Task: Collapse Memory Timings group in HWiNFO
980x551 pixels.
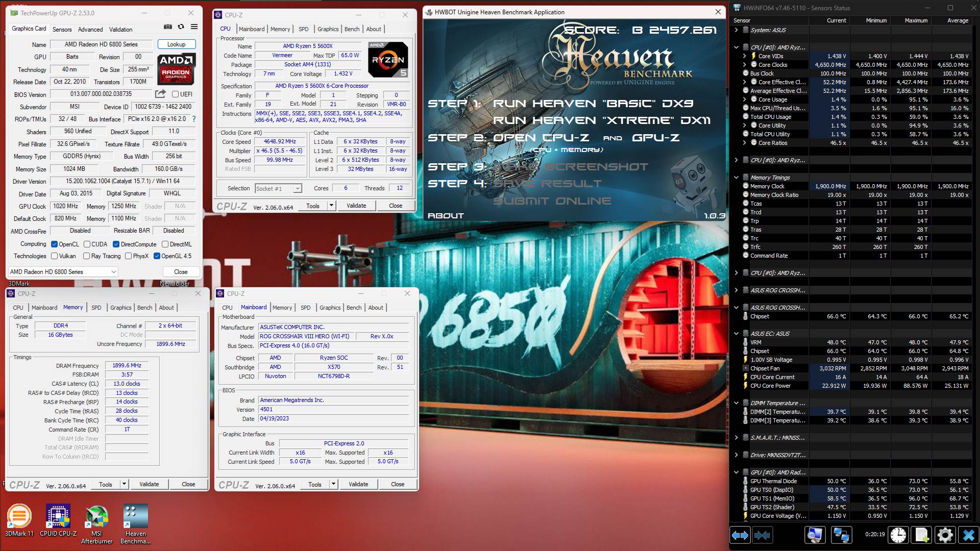Action: click(x=736, y=178)
